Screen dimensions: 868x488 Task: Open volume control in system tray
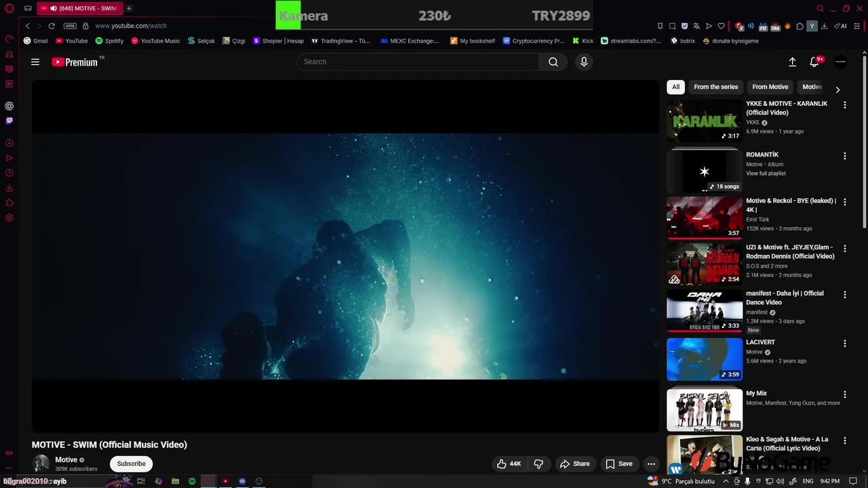781,481
